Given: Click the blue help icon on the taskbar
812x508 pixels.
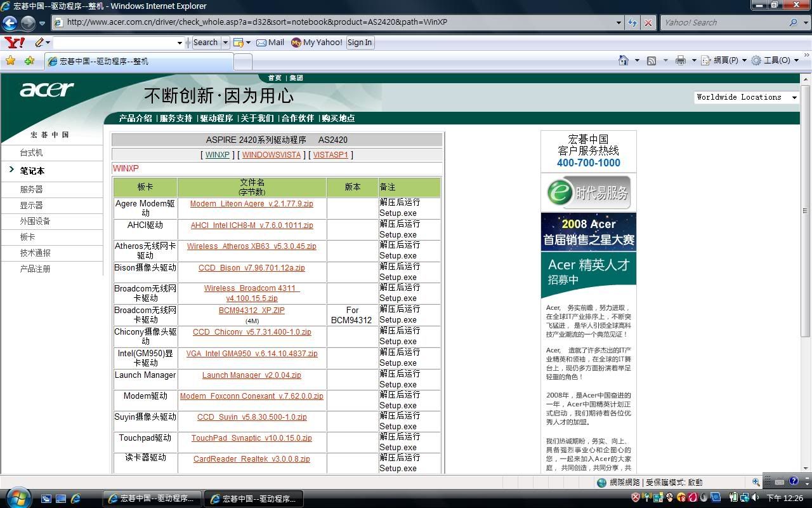Looking at the screenshot, I should coord(794,482).
